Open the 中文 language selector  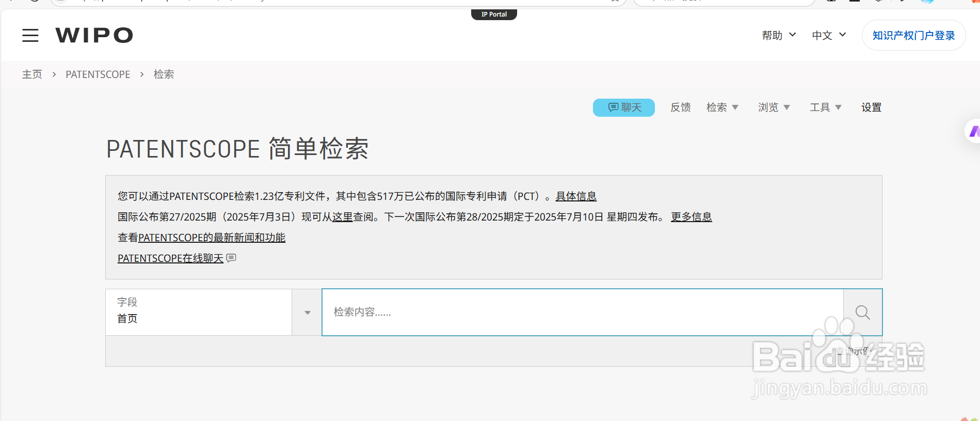pos(829,35)
